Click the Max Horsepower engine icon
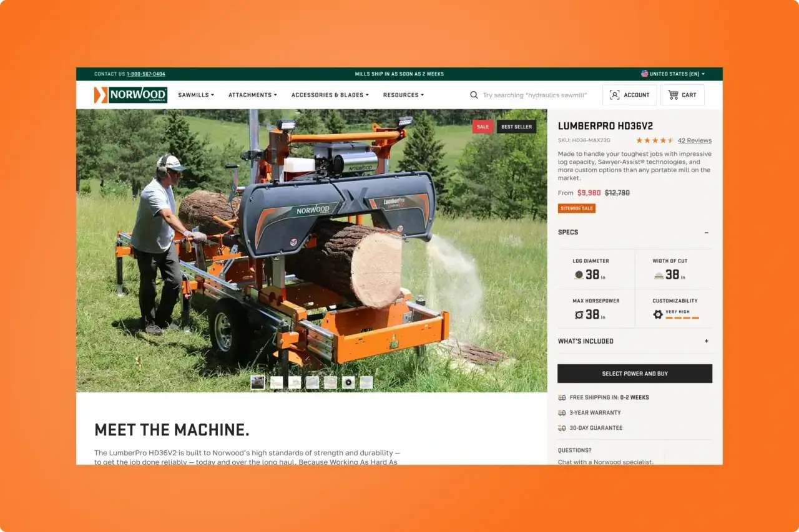799x532 pixels. click(x=579, y=315)
